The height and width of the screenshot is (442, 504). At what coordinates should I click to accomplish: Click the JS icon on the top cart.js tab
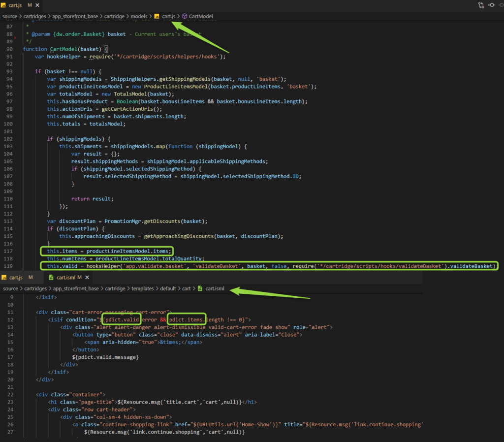[3, 5]
